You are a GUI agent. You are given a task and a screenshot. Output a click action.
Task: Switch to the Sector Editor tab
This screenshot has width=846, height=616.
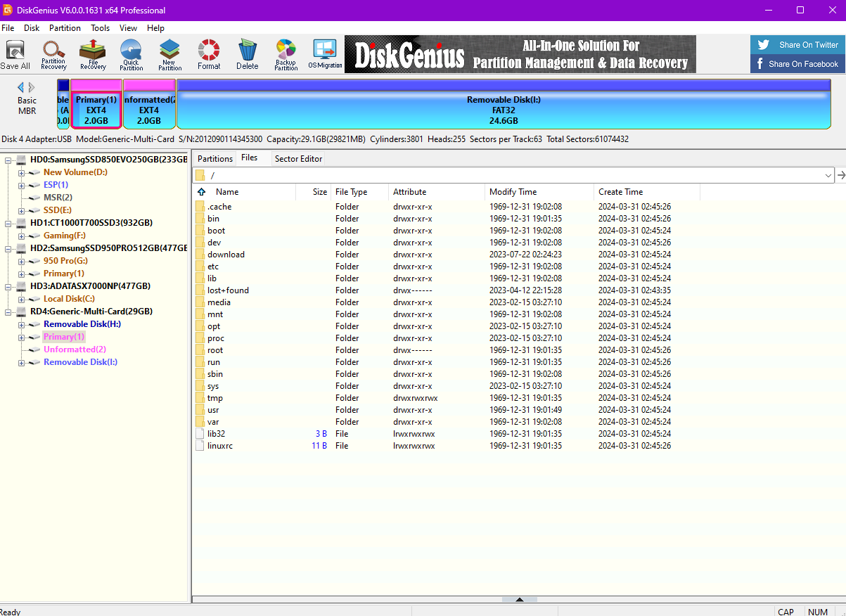point(298,159)
